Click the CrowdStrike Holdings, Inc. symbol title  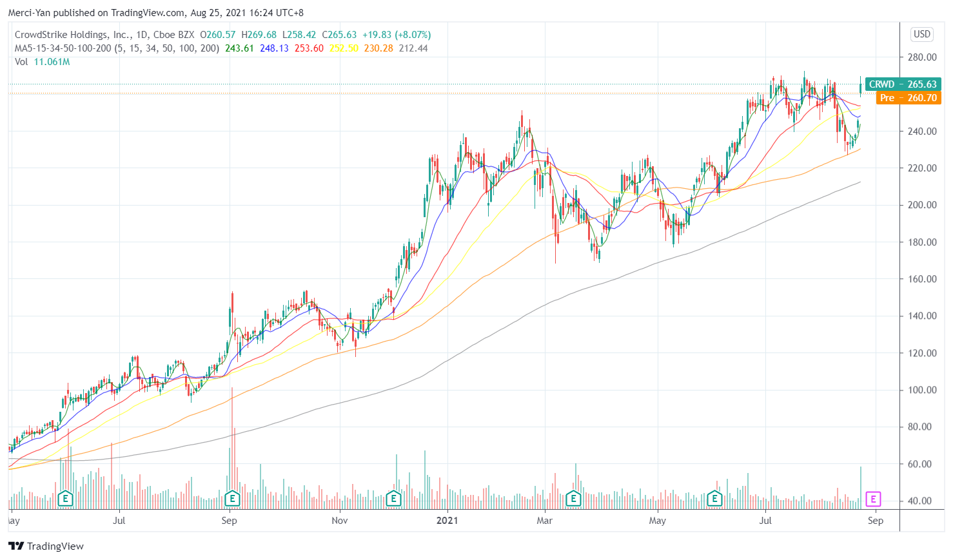click(x=72, y=35)
